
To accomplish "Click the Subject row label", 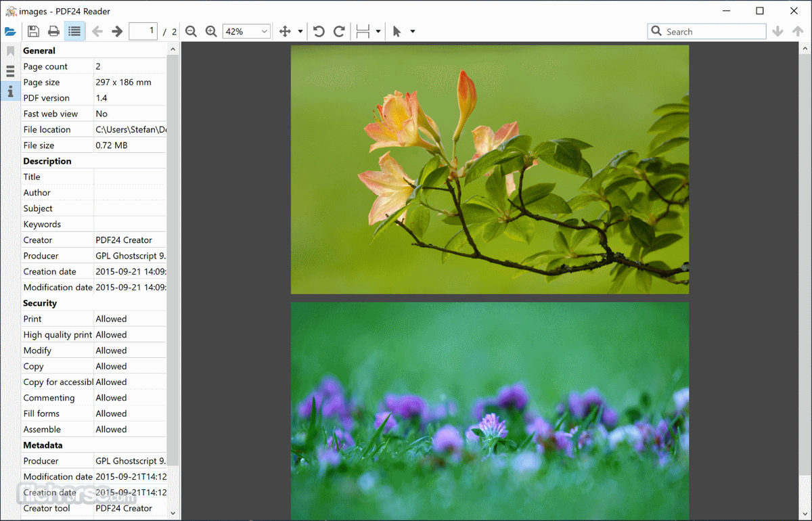I will pyautogui.click(x=38, y=208).
